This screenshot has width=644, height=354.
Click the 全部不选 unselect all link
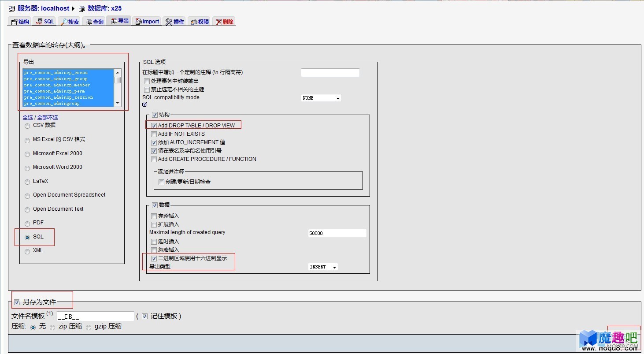(x=48, y=118)
